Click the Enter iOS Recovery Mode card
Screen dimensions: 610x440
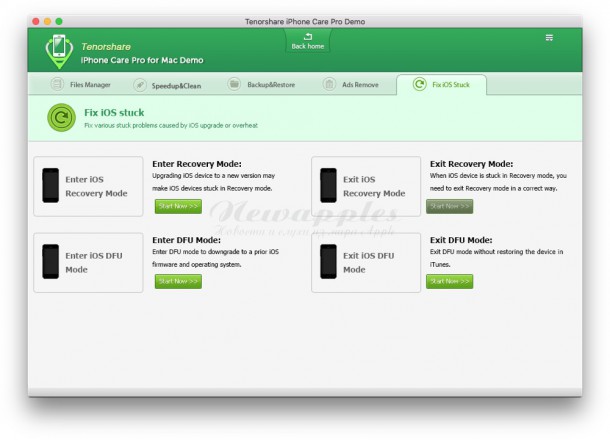pyautogui.click(x=88, y=186)
